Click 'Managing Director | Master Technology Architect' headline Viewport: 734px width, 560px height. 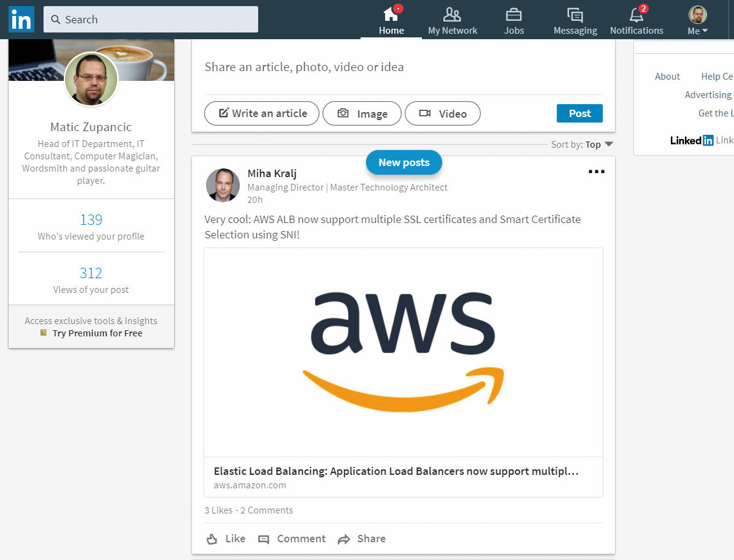[347, 187]
